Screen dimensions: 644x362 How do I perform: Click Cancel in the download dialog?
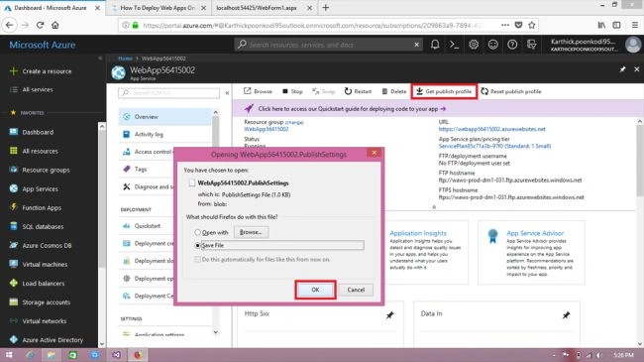(x=356, y=290)
